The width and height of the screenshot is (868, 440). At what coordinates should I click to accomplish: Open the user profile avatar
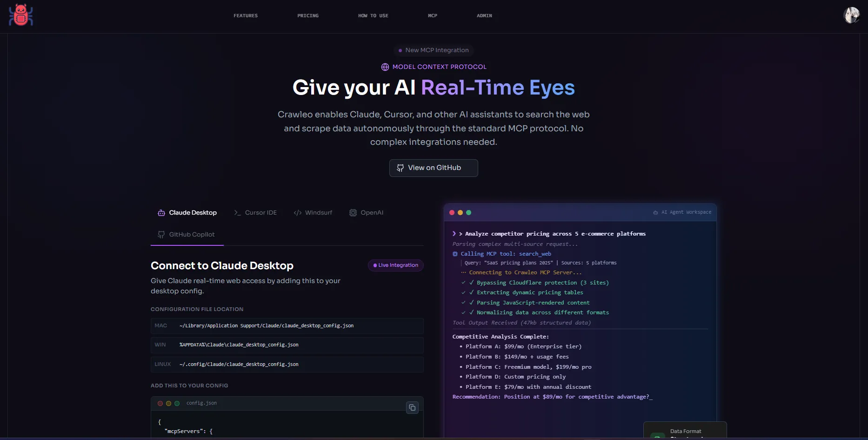click(851, 15)
